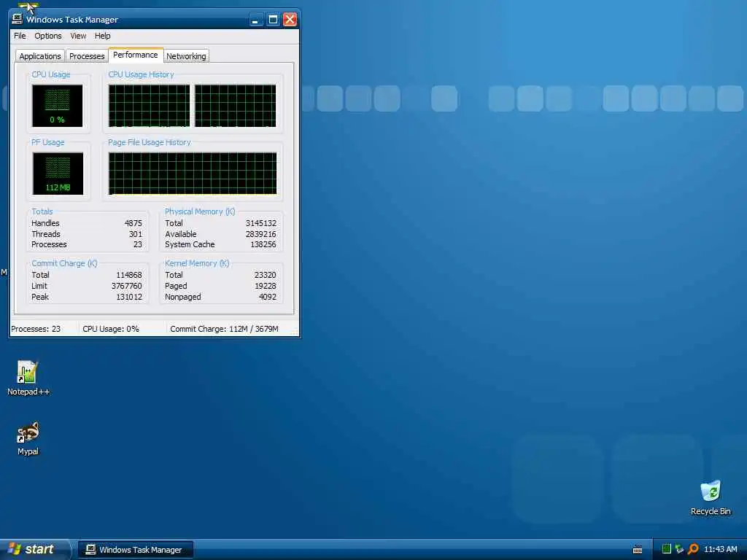Image resolution: width=747 pixels, height=560 pixels.
Task: Switch to the Networking tab
Action: (186, 56)
